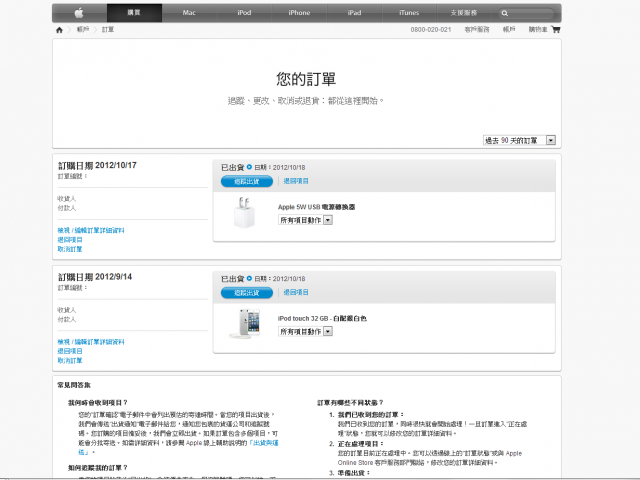The image size is (640, 480).
Task: Click the Apple 5W USB power adapter thumbnail
Action: 244,212
